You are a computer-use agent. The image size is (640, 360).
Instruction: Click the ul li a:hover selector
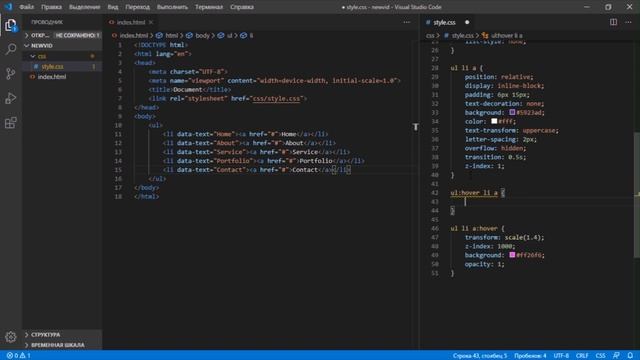[474, 229]
